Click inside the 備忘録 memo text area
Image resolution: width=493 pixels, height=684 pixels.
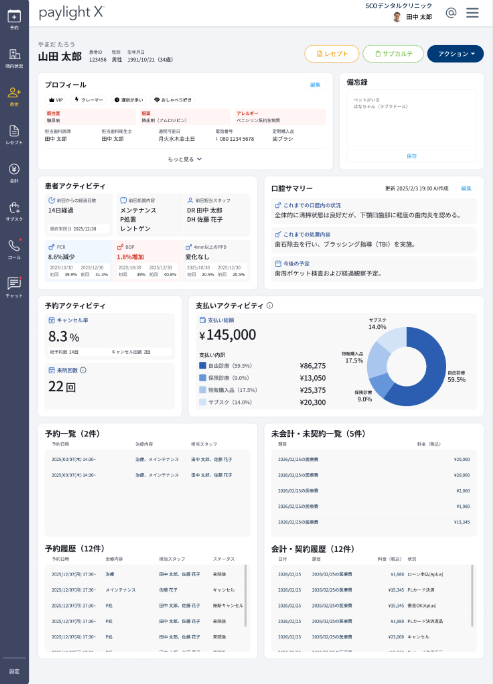click(411, 118)
